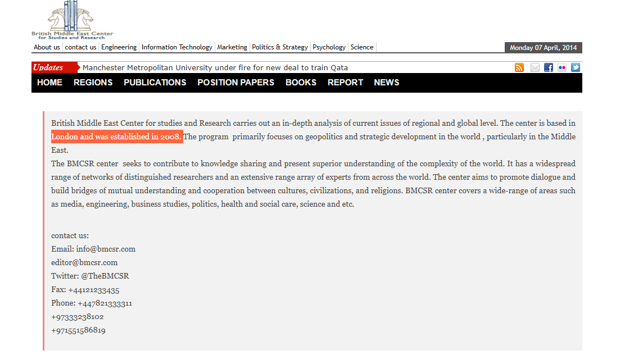
Task: Open the Twitter bird icon
Action: coord(576,67)
